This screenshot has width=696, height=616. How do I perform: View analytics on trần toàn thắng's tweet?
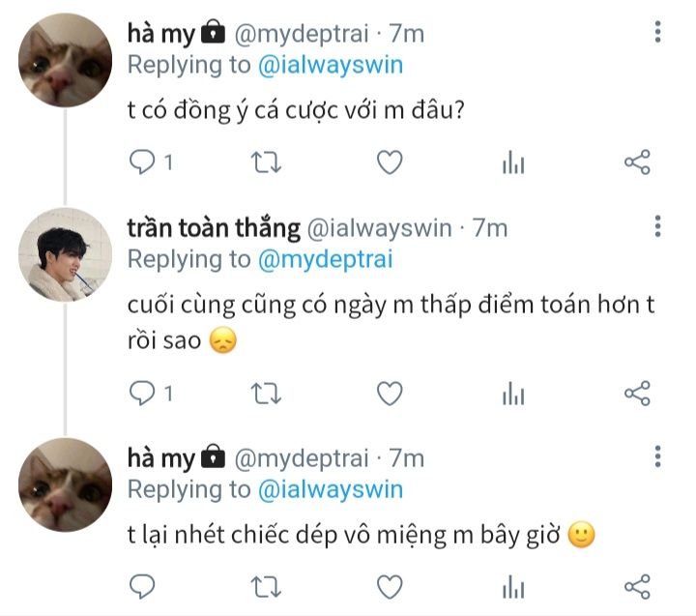pos(513,394)
